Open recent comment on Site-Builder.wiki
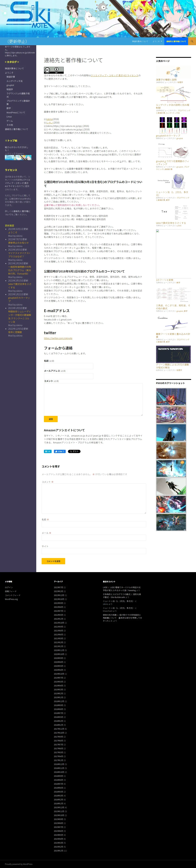196x868 pixels. (122, 596)
